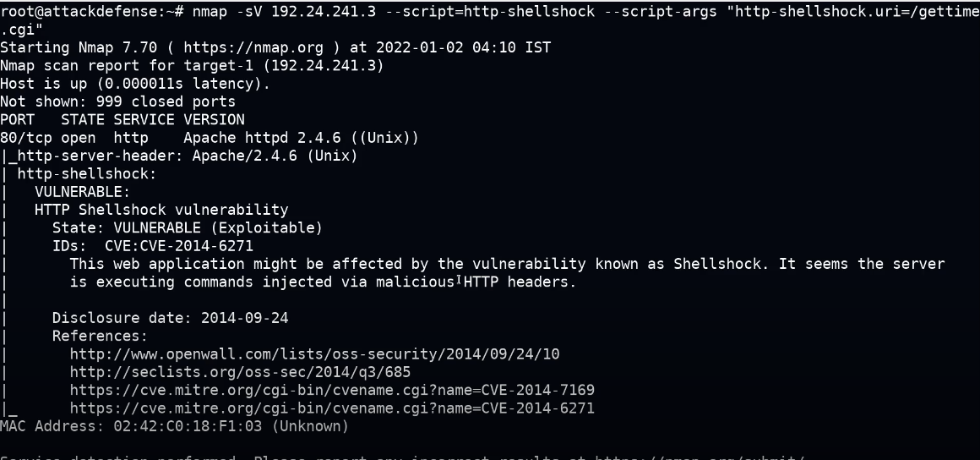Click the PORT STATE SERVICE VERSION header row
Screen dimensions: 980x460
[122, 120]
